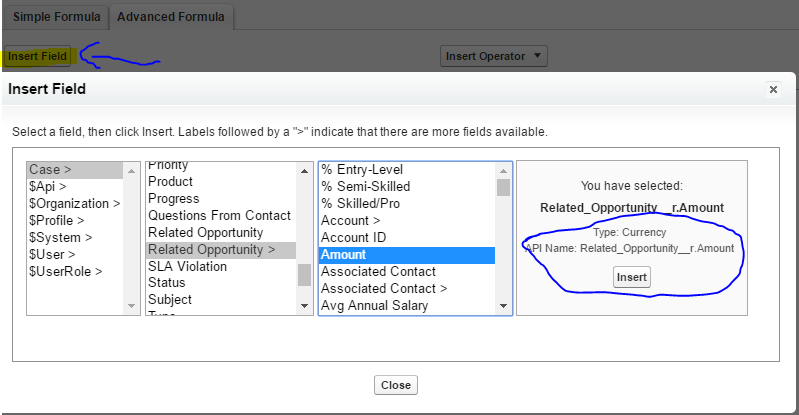This screenshot has height=415, width=799.
Task: Switch to the Simple Formula tab
Action: (x=55, y=17)
